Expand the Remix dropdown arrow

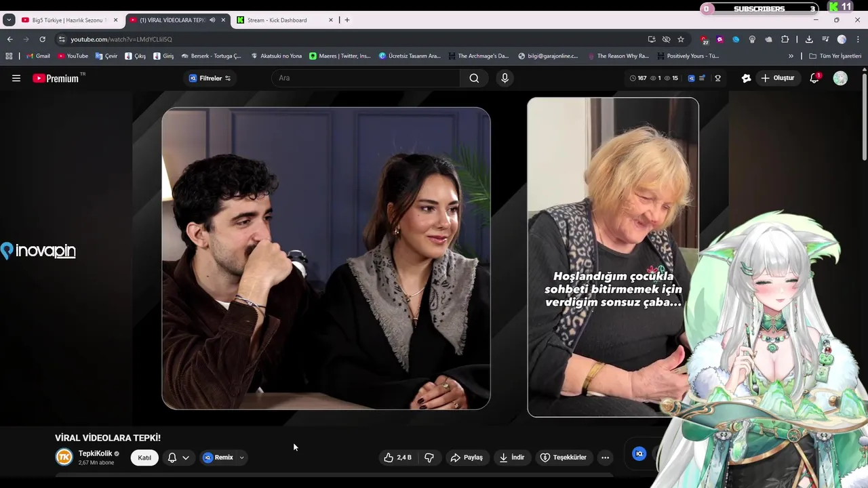tap(241, 457)
